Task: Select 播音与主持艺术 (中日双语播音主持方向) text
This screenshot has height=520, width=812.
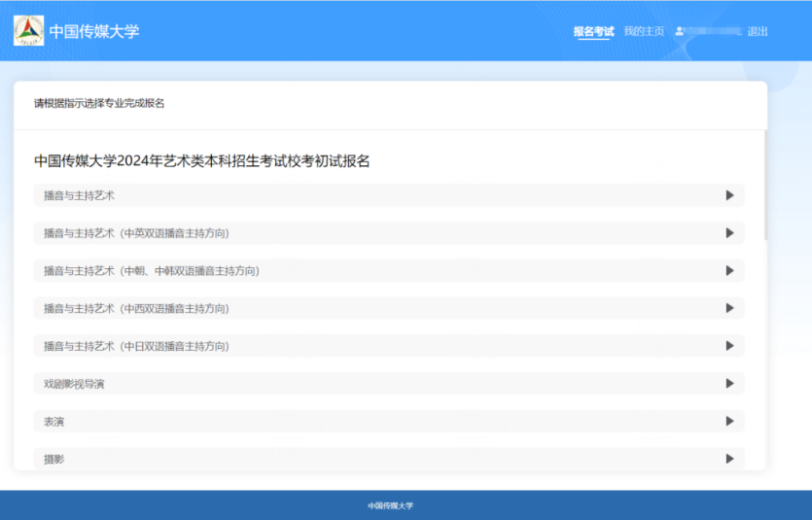Action: (136, 346)
